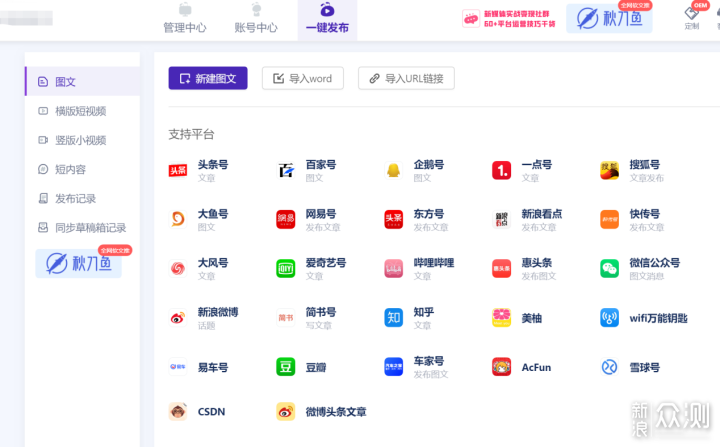Click the 知乎 platform icon
Screen dimensions: 720x447
[x=394, y=317]
